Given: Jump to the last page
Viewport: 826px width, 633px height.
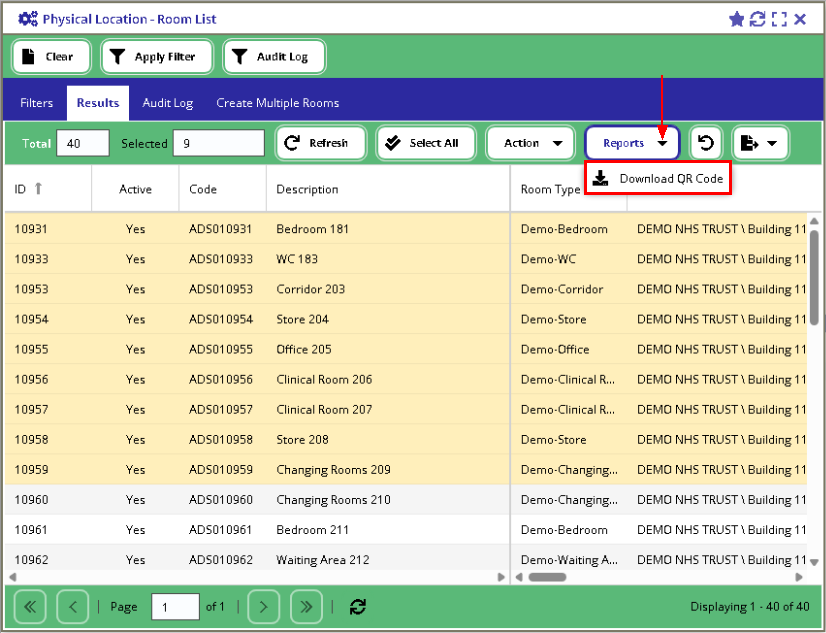Looking at the screenshot, I should click(x=306, y=607).
